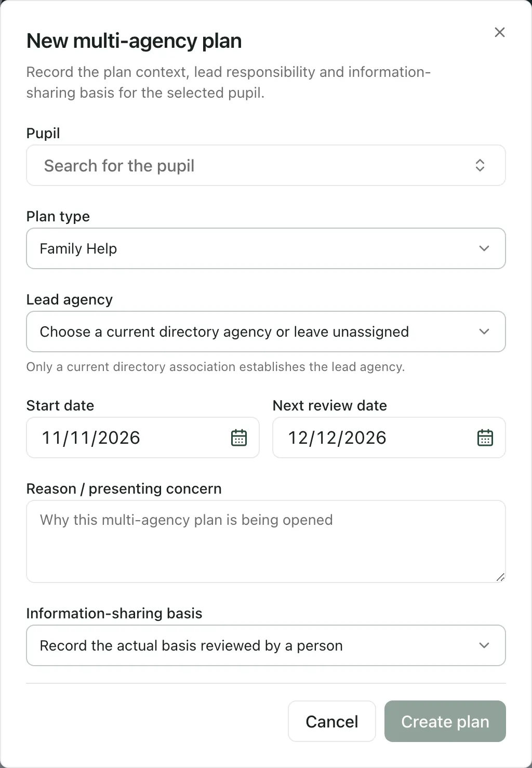Click the Plan type label
Screen dimensions: 532x768
point(58,217)
